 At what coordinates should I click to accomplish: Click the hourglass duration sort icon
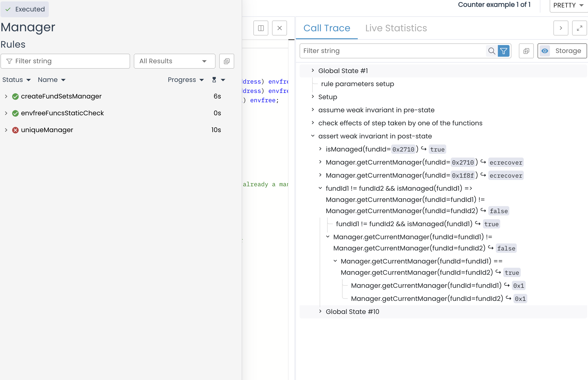[214, 80]
